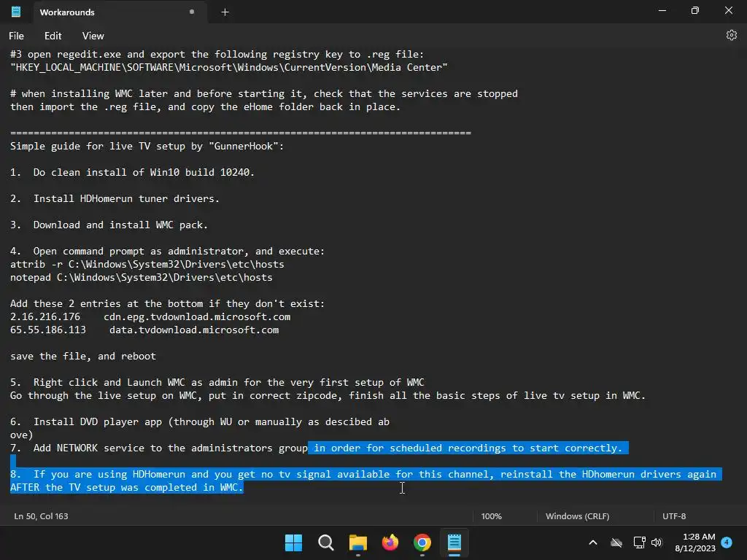The width and height of the screenshot is (747, 560).
Task: Click the OneDrive cloud tray icon
Action: (616, 542)
